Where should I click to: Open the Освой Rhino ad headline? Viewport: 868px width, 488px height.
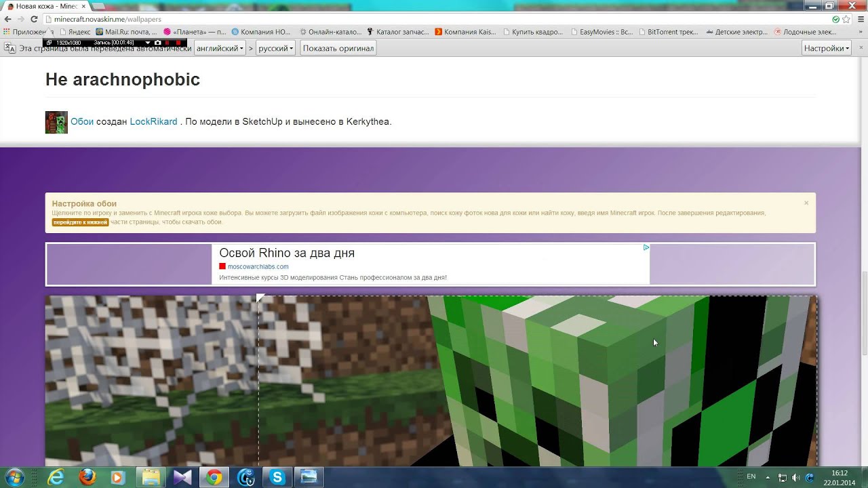point(287,253)
